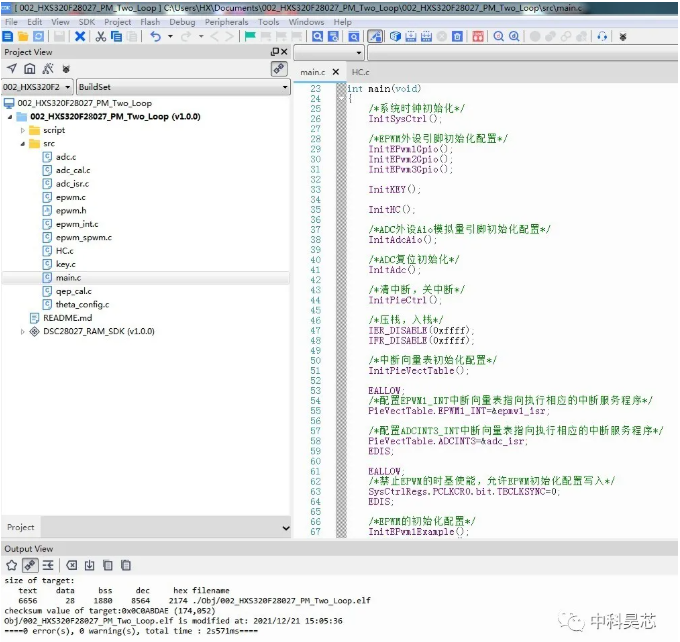Click the blue magnifier find icon left of the find-in-files icon

(x=317, y=36)
